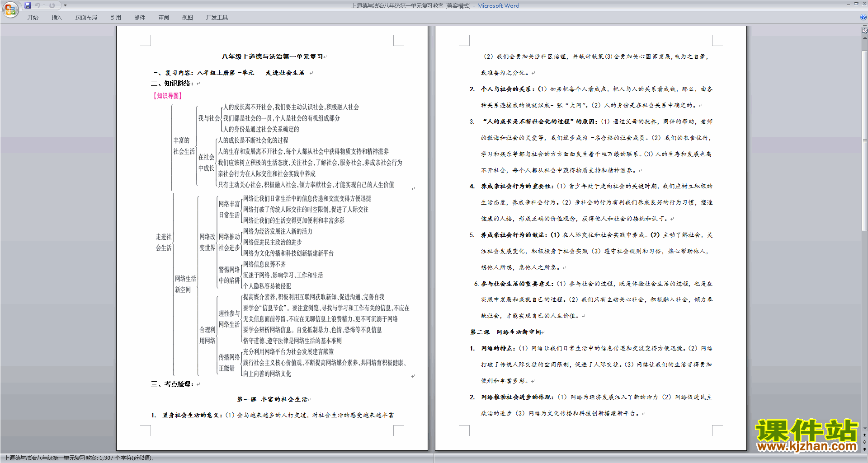The width and height of the screenshot is (868, 463).
Task: Jump to the previous page
Action: [864, 435]
